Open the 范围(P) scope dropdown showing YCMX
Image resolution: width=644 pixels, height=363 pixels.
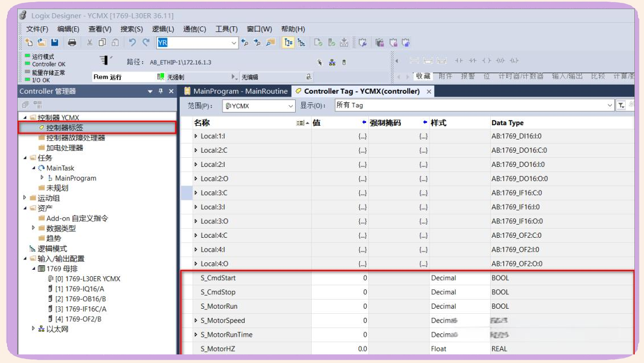coord(259,106)
